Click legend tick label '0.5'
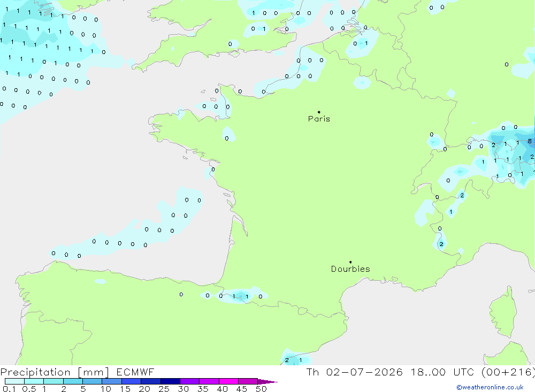535x392 pixels. click(29, 389)
